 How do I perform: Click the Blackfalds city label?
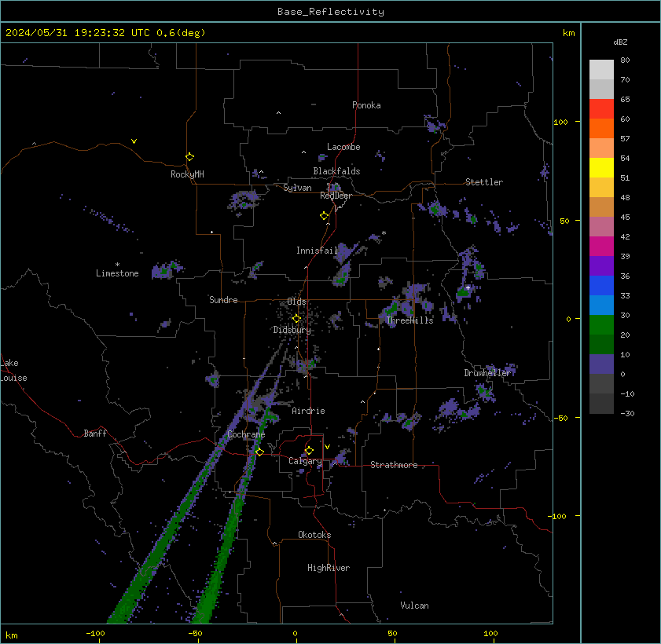click(336, 171)
